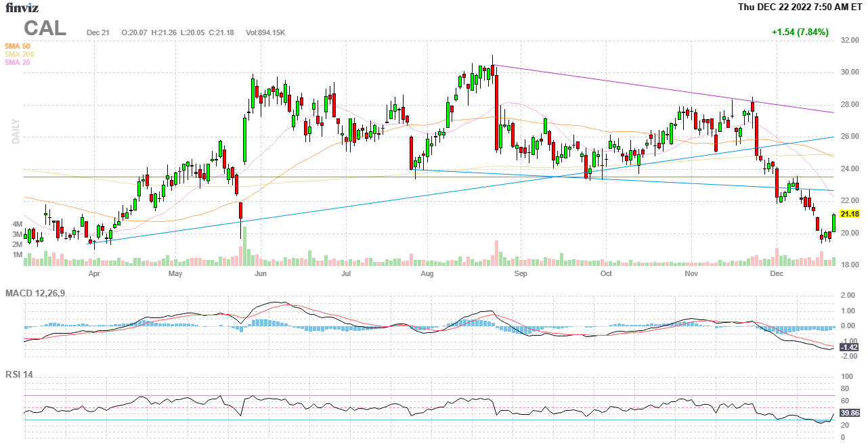
Task: Click the Thu DEC 22 2022 timestamp
Action: coord(801,7)
